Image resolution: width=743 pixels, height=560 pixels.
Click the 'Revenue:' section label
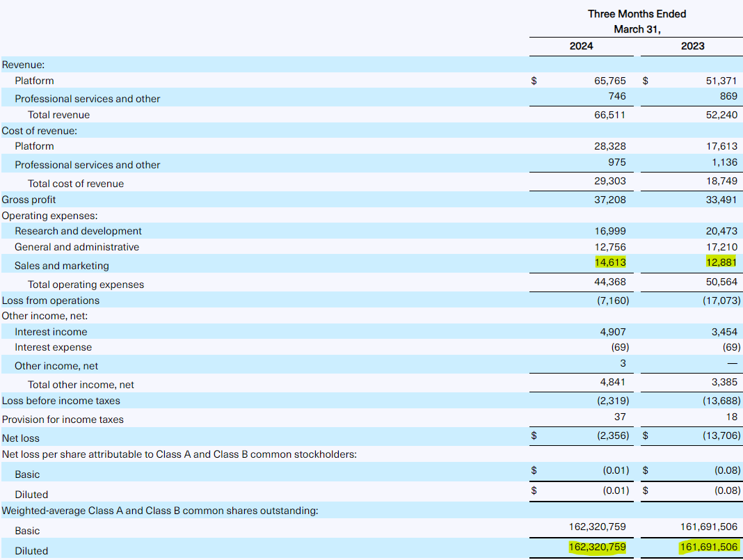pos(23,65)
